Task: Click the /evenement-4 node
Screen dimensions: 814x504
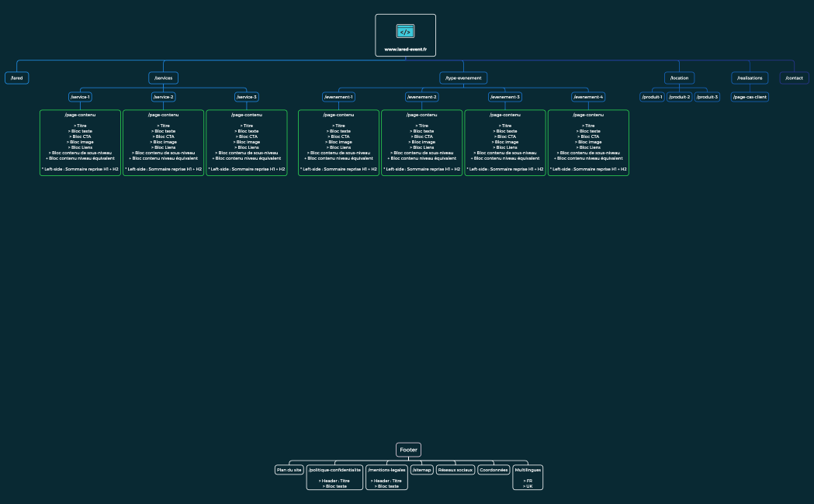Action: pos(588,96)
